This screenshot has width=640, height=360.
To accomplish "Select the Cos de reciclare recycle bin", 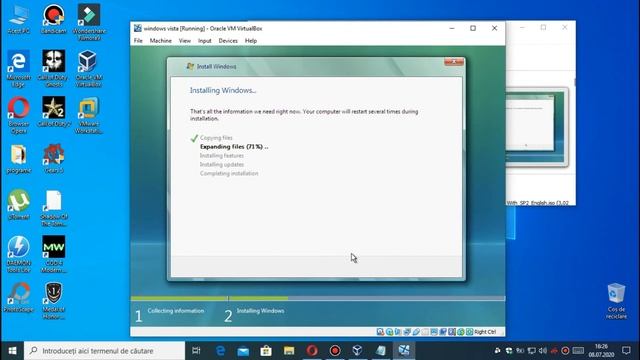I will [616, 301].
